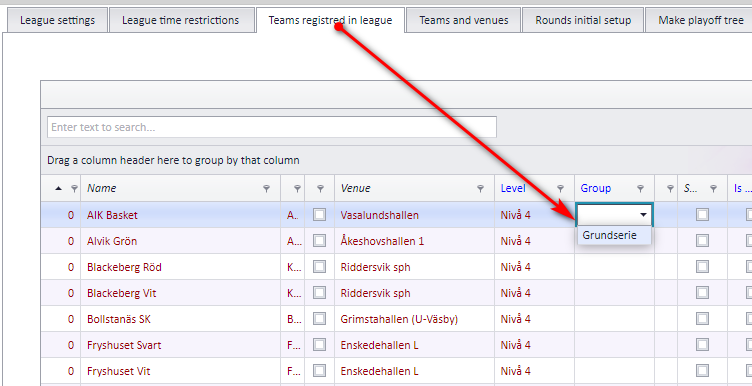Click the ascending sort arrow in first column header
752x386 pixels.
coord(59,188)
